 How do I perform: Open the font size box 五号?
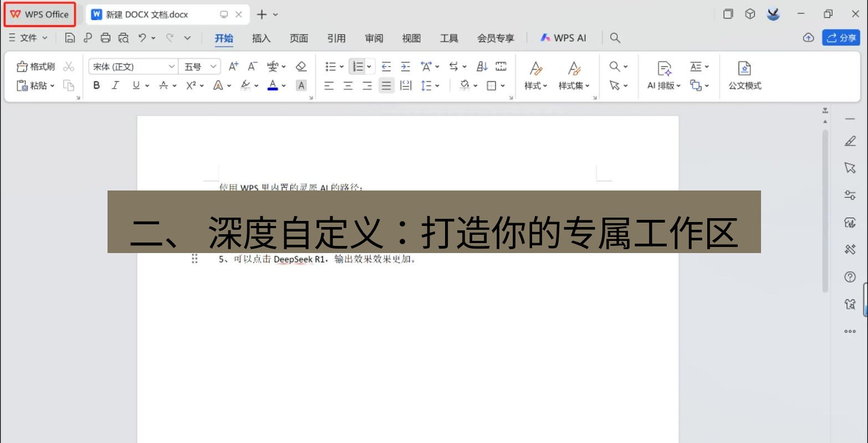(x=200, y=66)
